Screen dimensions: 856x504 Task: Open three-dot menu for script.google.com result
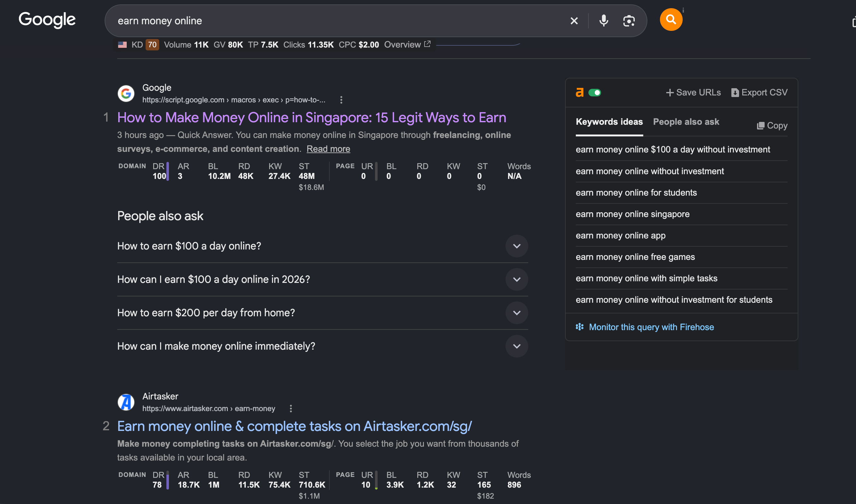pyautogui.click(x=341, y=100)
